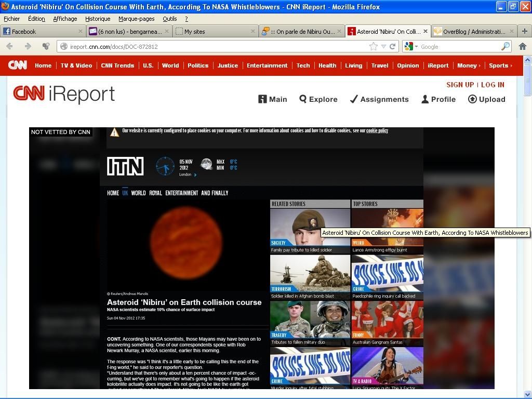Switch to the My sites tab
This screenshot has width=532, height=399.
point(215,31)
